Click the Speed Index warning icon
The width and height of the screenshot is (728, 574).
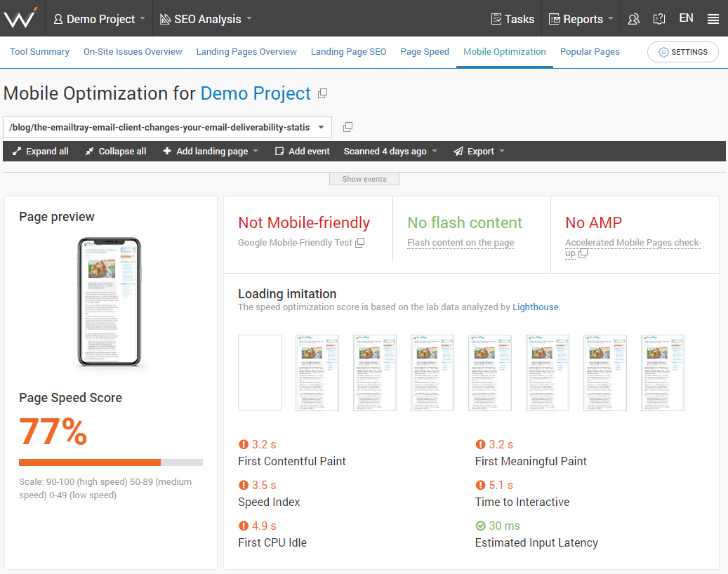tap(244, 485)
